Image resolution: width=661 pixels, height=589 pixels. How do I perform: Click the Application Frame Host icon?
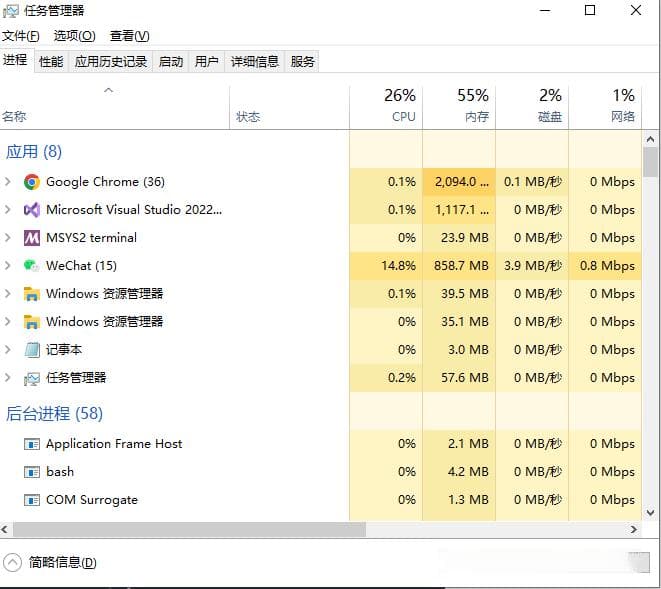coord(32,444)
